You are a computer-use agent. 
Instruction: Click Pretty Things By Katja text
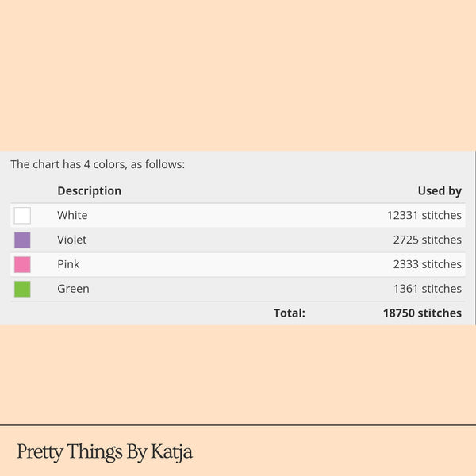coord(105,452)
